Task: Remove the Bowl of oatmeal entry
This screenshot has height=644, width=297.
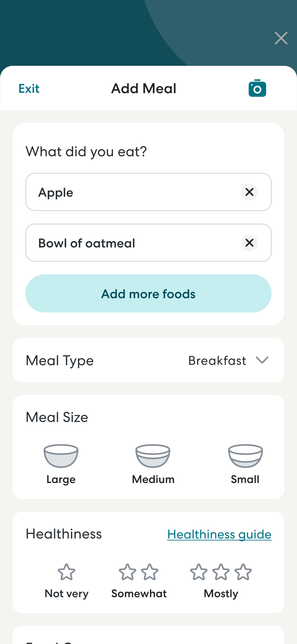Action: [249, 243]
